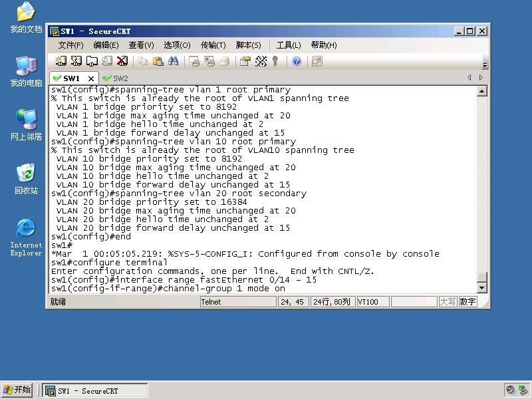Image resolution: width=532 pixels, height=399 pixels.
Task: Click the terminal scrollbar thumb
Action: pos(482,277)
